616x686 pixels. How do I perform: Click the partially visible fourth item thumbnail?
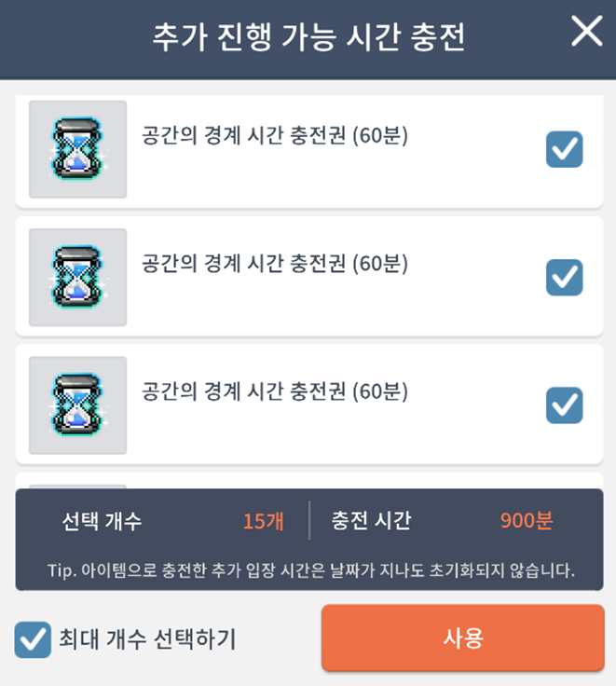pos(77,486)
